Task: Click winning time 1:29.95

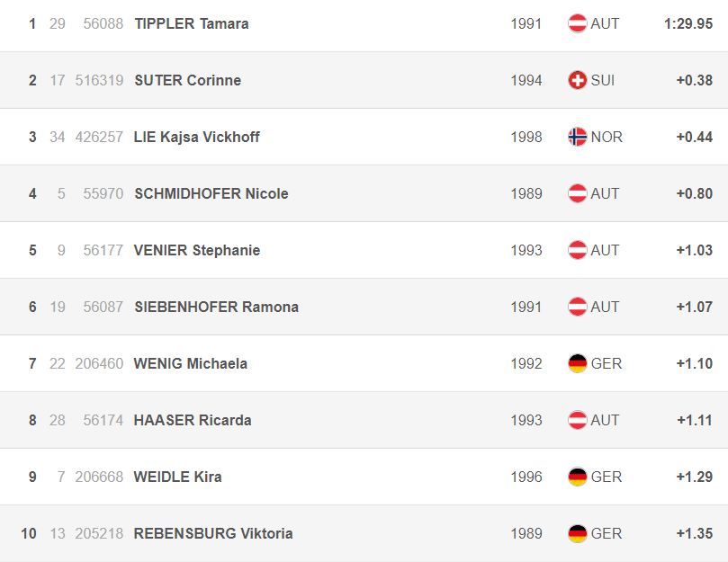Action: 688,23
